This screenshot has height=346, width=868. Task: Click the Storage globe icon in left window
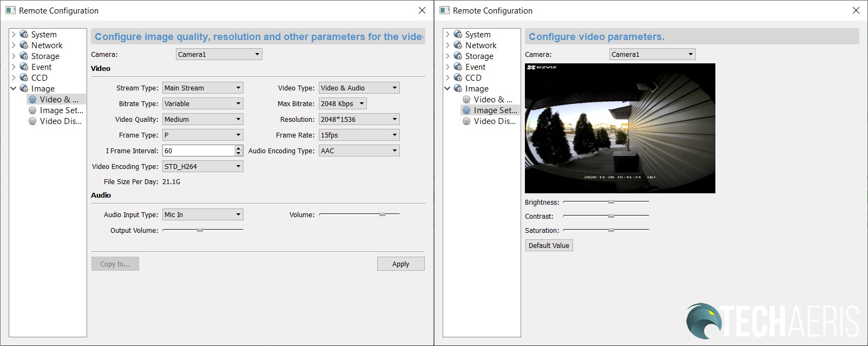click(24, 56)
